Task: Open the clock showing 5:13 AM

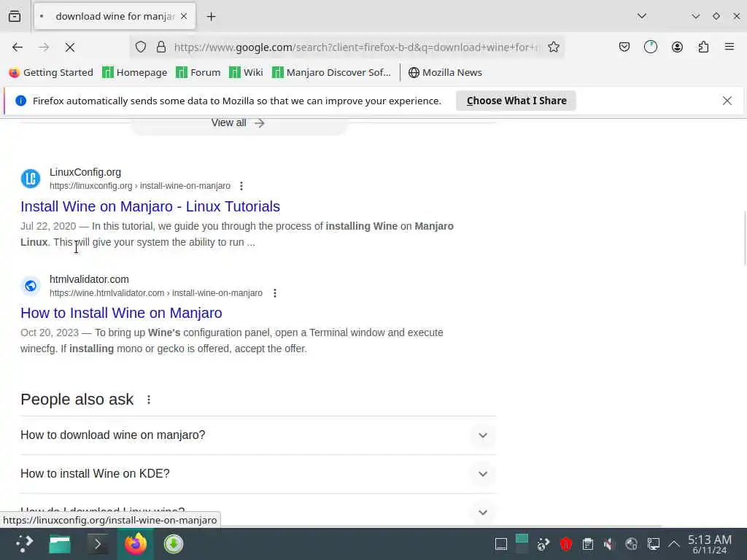Action: tap(709, 544)
